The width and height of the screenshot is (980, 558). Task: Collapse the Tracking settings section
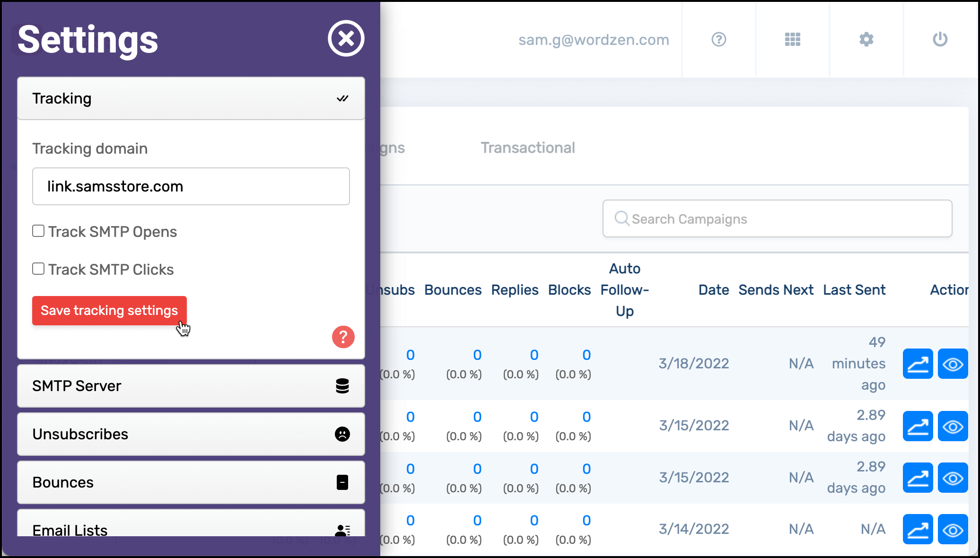[191, 98]
